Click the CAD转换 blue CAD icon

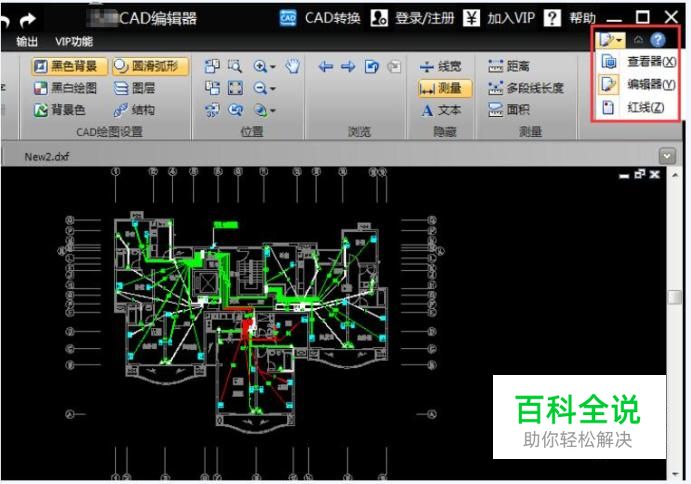point(288,18)
